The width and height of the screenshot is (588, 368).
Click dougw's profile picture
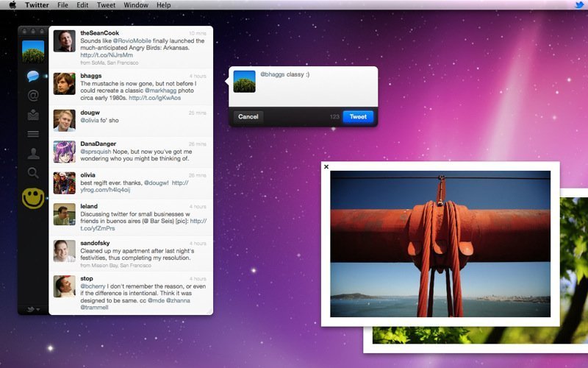64,120
